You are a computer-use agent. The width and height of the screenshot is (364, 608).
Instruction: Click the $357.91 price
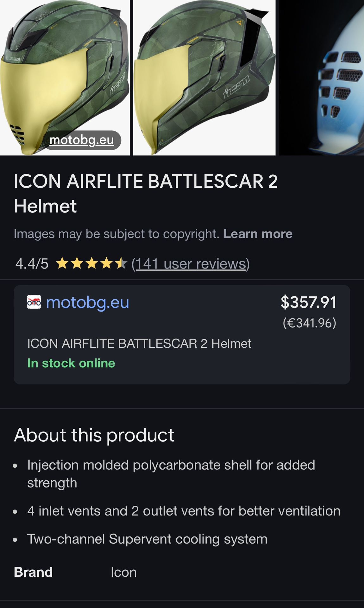coord(308,302)
